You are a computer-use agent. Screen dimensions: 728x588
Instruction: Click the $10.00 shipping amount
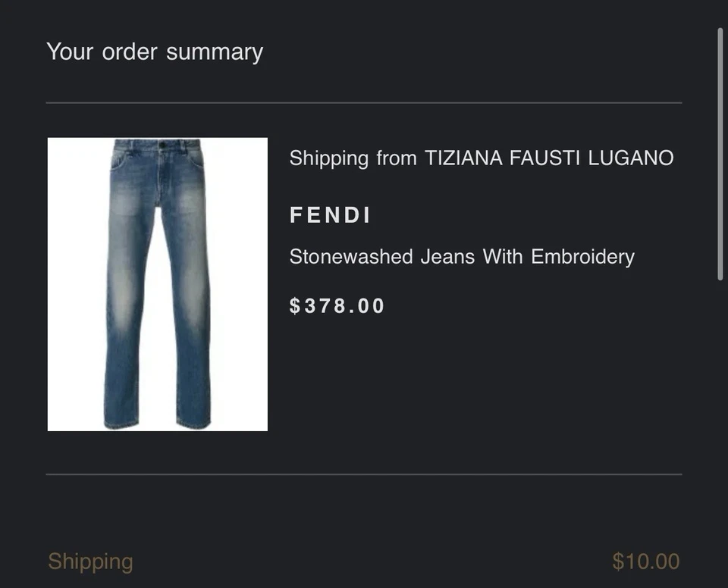coord(646,561)
